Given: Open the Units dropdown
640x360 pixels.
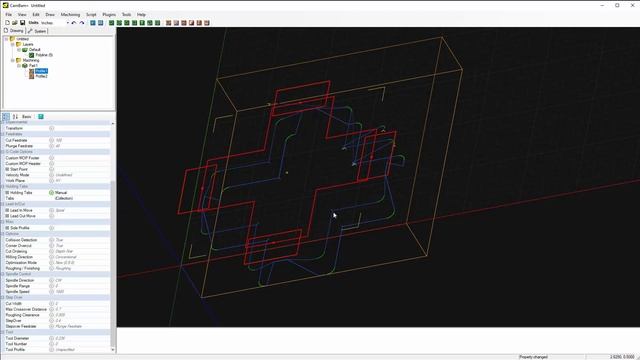Looking at the screenshot, I should [x=68, y=23].
